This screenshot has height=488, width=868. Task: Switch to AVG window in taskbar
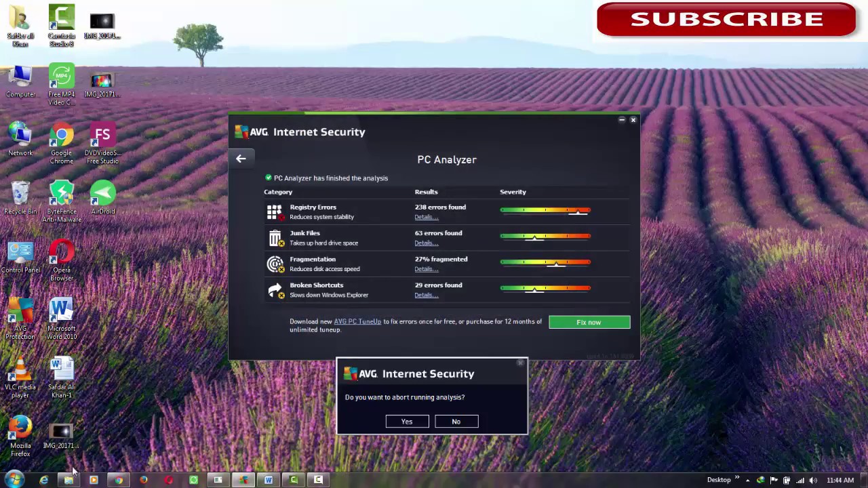click(x=243, y=481)
